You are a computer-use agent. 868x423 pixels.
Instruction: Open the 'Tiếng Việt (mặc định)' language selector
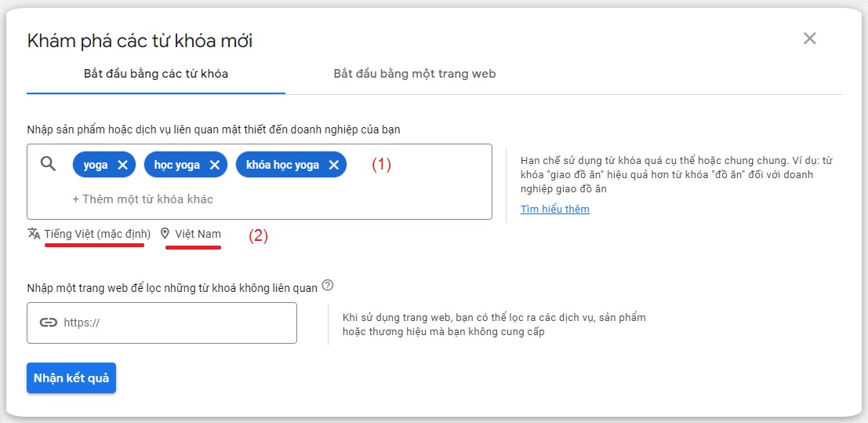point(97,235)
